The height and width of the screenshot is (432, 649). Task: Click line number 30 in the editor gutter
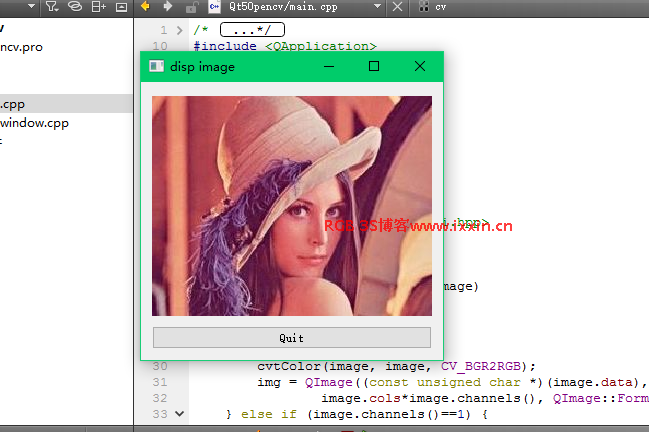click(x=160, y=366)
